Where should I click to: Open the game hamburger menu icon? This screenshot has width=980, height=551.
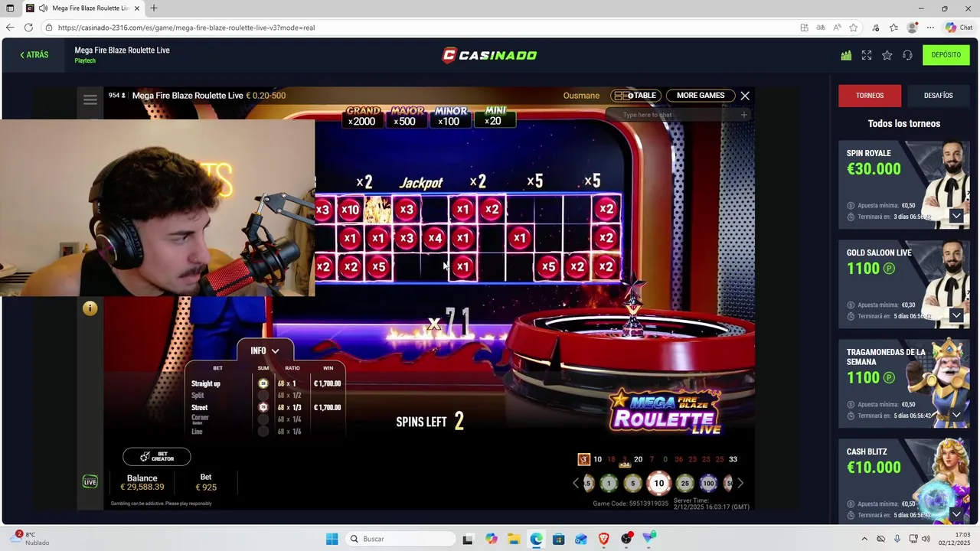[90, 100]
